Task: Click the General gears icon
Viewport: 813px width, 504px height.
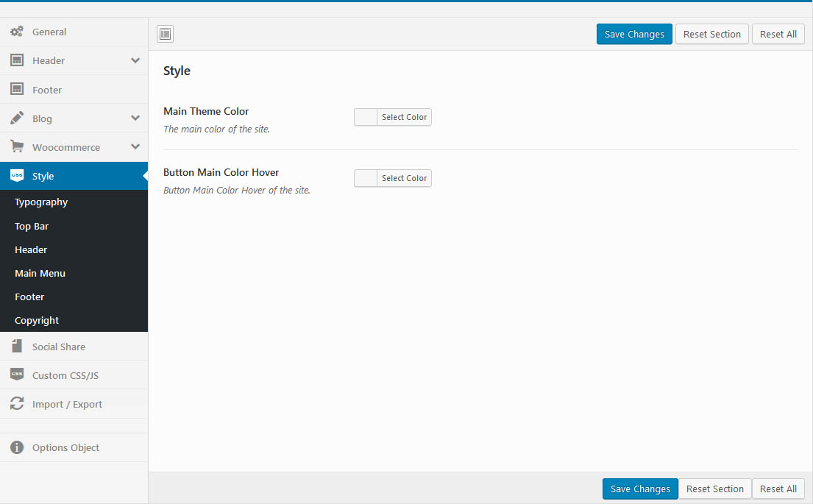Action: [x=16, y=32]
